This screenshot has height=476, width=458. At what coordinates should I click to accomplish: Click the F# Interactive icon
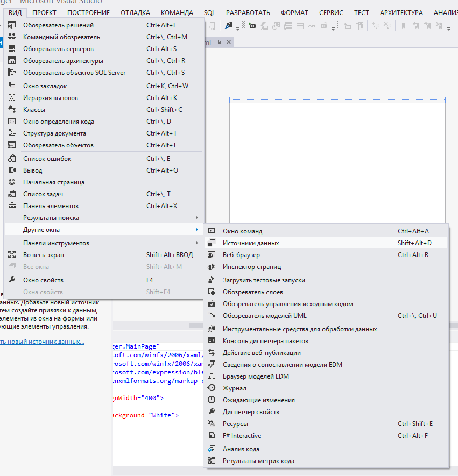(x=212, y=435)
